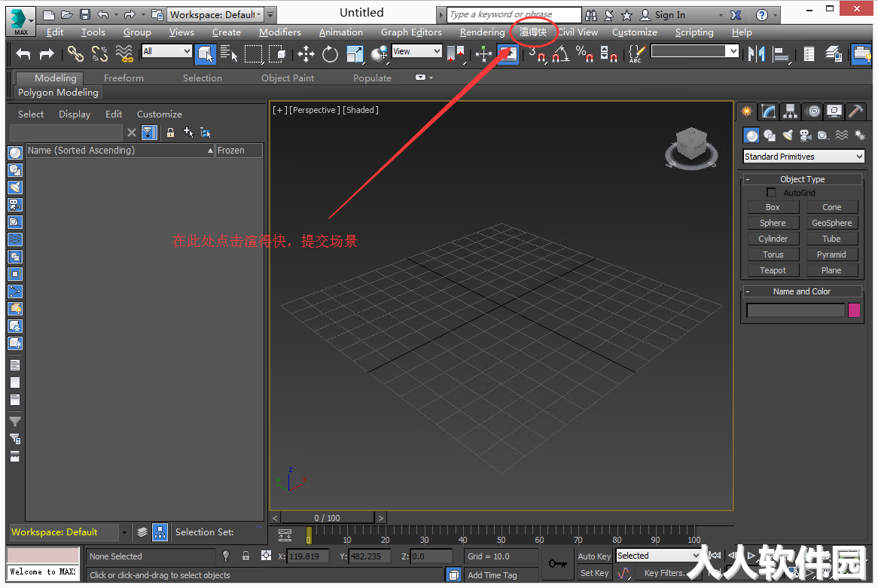Viewport: 878px width, 588px height.
Task: Open the Create panel tab
Action: pos(746,111)
